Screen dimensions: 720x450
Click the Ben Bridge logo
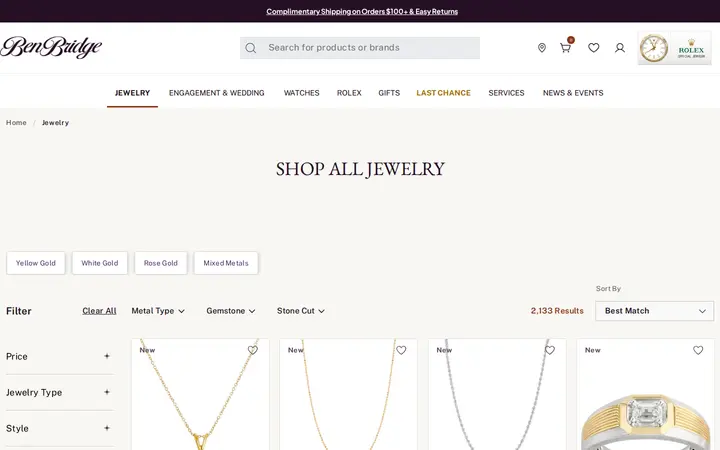click(x=51, y=47)
